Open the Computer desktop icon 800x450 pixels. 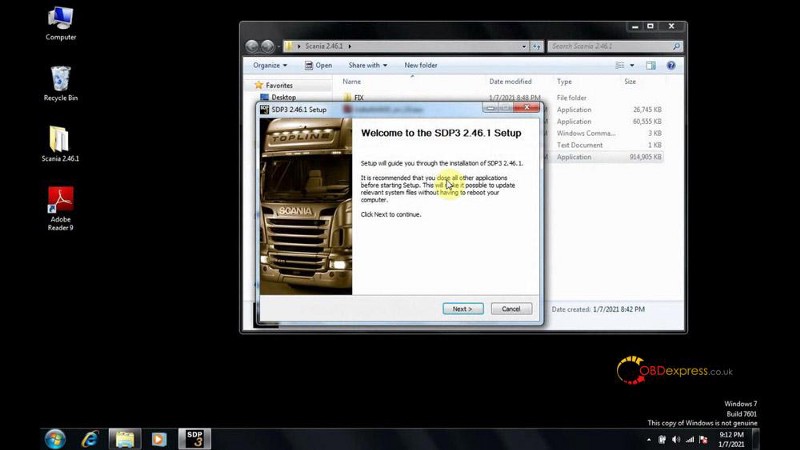click(x=60, y=23)
